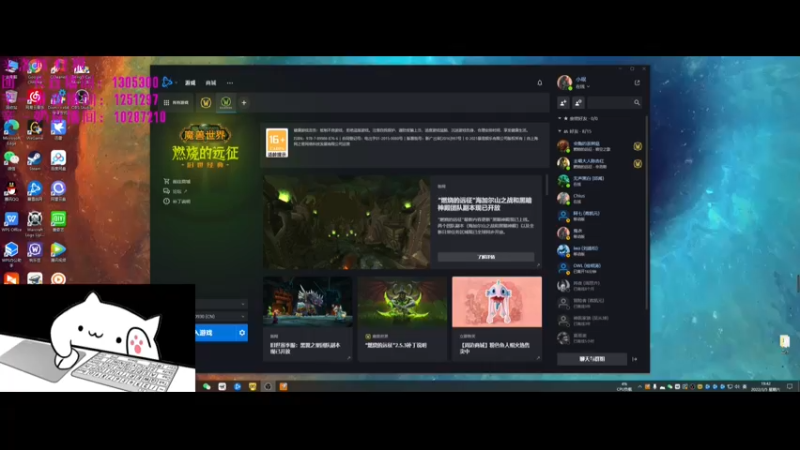This screenshot has height=450, width=800.
Task: Select the gold World of Warcraft game tab
Action: point(206,103)
